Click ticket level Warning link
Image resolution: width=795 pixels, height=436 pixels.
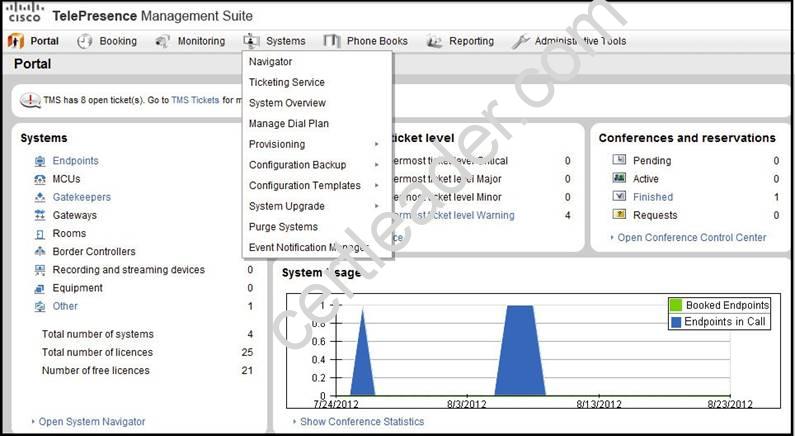[454, 215]
